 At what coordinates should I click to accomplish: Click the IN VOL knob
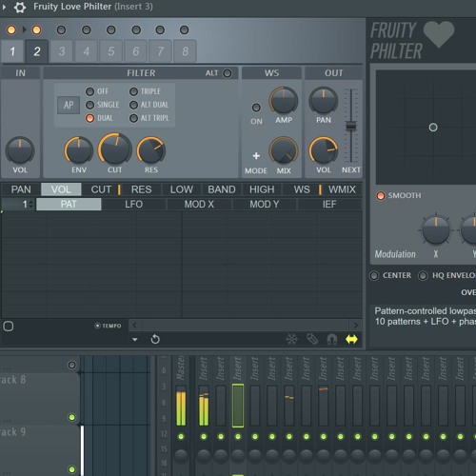[20, 150]
